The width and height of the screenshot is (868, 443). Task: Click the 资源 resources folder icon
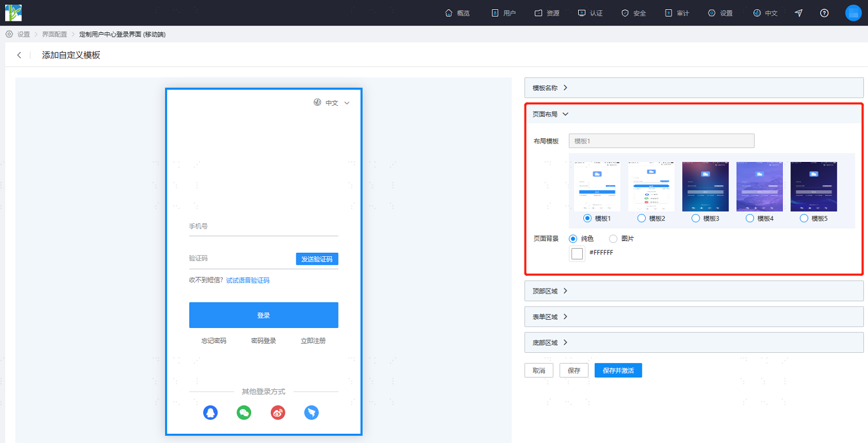tap(538, 13)
